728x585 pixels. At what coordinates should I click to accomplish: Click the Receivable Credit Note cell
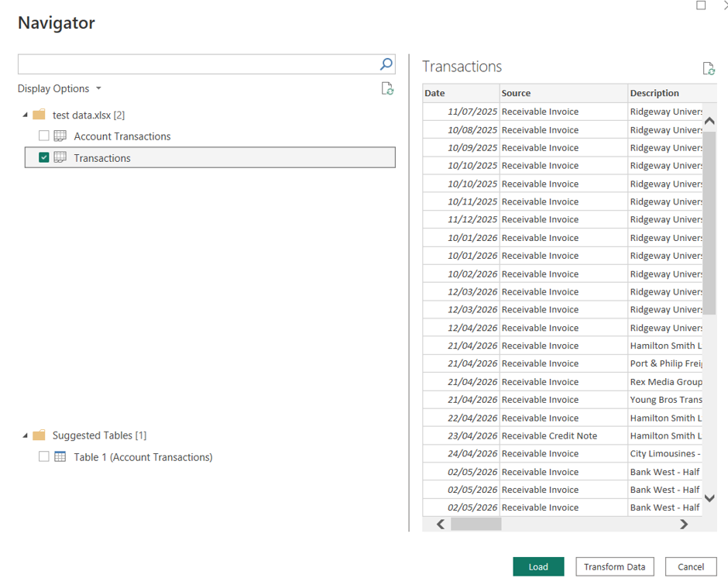pos(564,435)
